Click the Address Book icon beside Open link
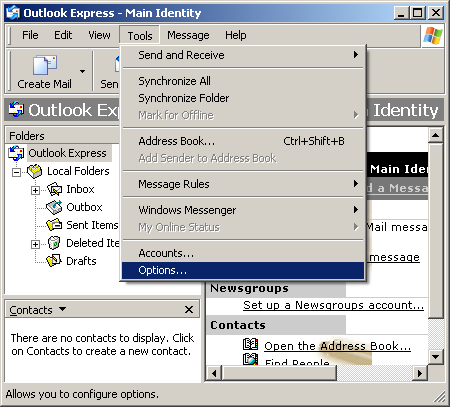Screen dimensions: 450x407 click(250, 344)
